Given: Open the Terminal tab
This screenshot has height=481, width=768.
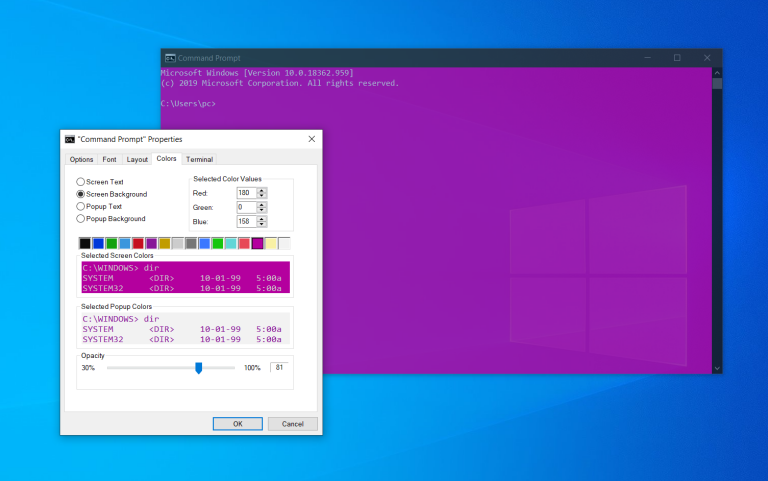Looking at the screenshot, I should tap(199, 159).
